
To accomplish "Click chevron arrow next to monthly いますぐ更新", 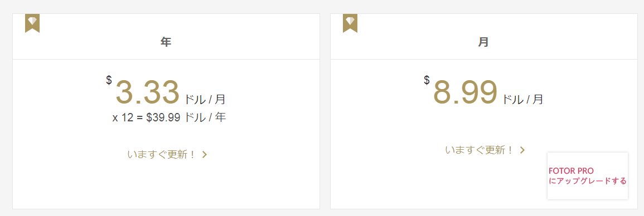I will (522, 150).
